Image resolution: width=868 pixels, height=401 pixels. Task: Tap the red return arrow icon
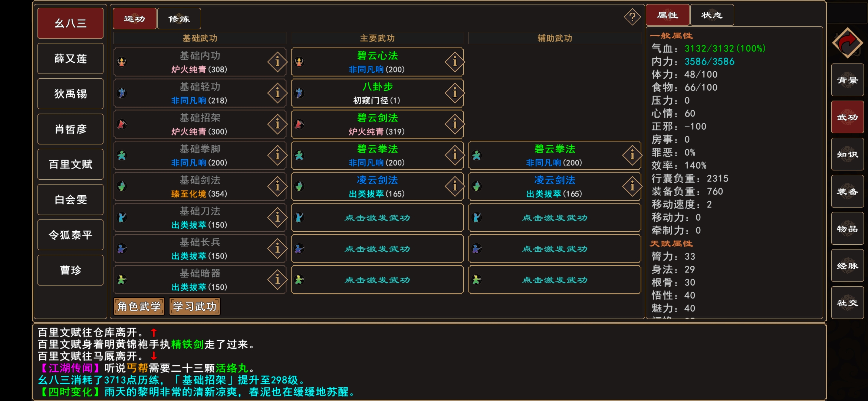(x=847, y=43)
